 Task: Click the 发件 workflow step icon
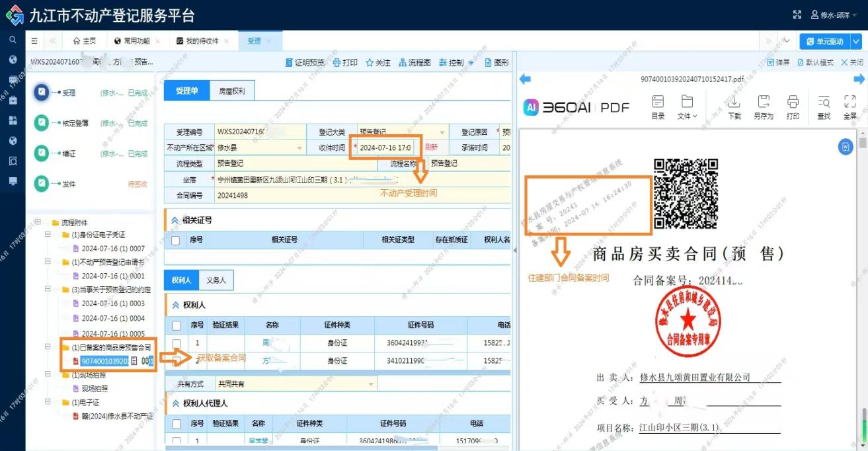click(x=41, y=184)
